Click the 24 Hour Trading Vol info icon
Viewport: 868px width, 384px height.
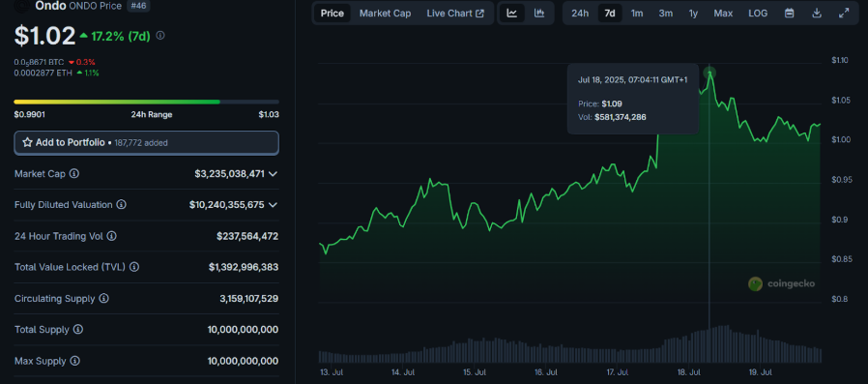coord(112,236)
